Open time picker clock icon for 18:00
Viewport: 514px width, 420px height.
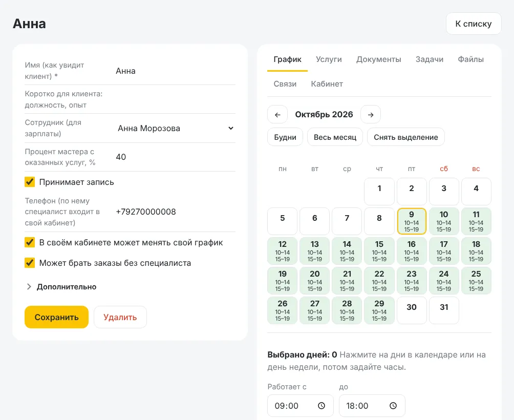(393, 406)
